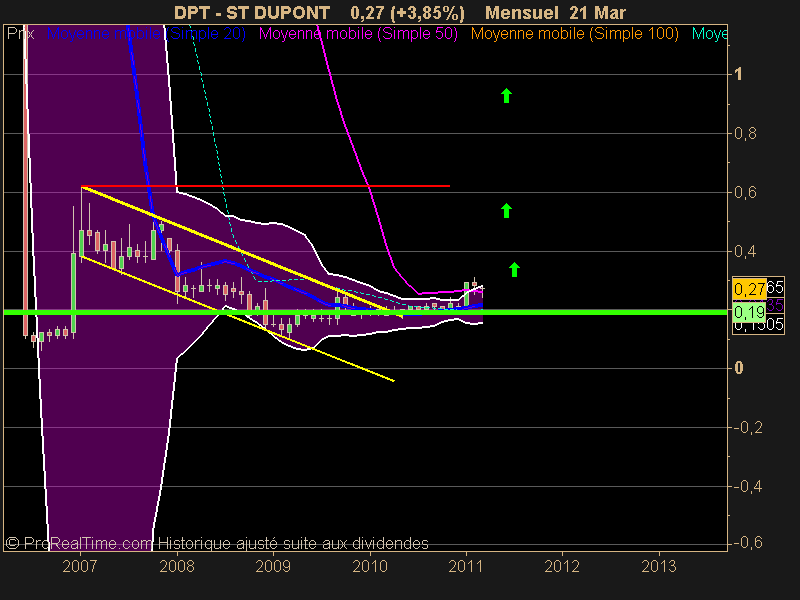Click the -0,2 price axis label
This screenshot has width=800, height=600.
tap(748, 427)
